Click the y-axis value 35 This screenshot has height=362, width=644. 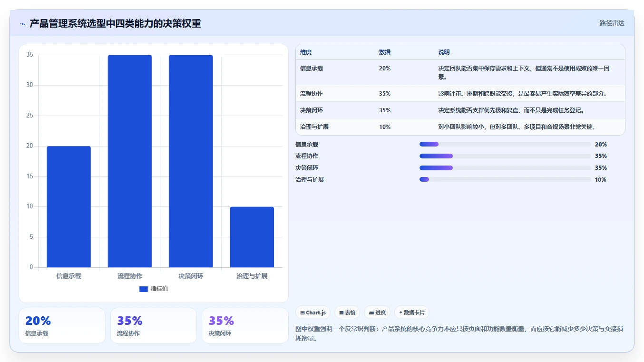coord(29,55)
